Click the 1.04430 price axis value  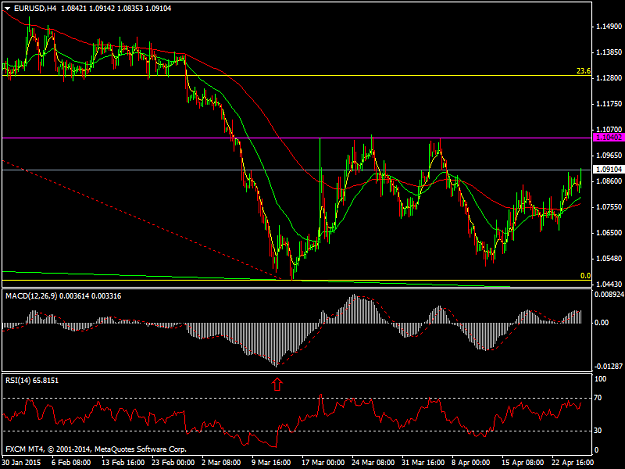pos(609,284)
